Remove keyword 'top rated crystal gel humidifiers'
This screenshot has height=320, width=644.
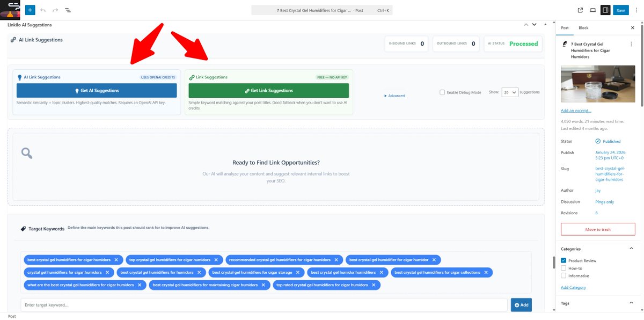tap(373, 285)
